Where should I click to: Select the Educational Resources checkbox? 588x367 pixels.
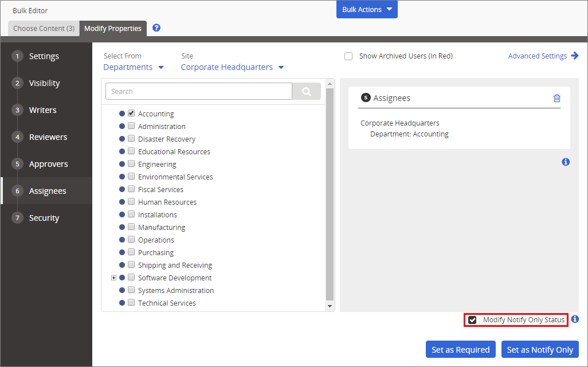pos(131,151)
